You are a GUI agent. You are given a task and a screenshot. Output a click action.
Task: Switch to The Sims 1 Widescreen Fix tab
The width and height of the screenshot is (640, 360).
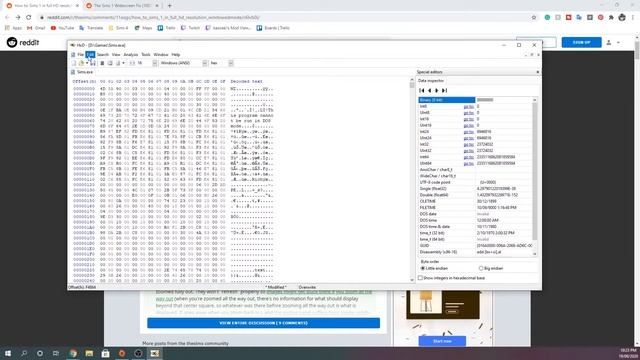(122, 6)
